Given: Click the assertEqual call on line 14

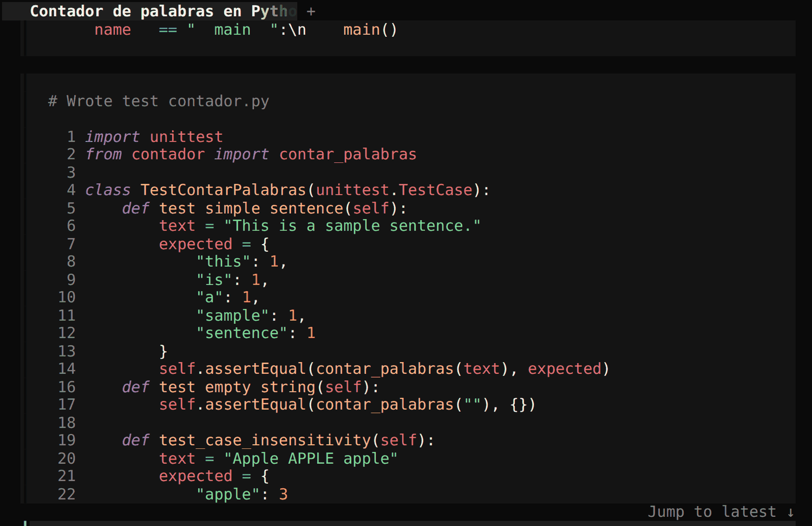Looking at the screenshot, I should (x=384, y=369).
